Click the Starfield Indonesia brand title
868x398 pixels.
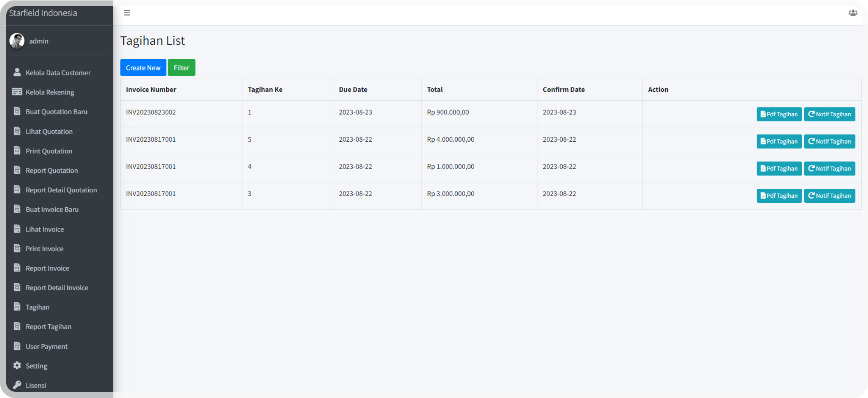coord(43,13)
